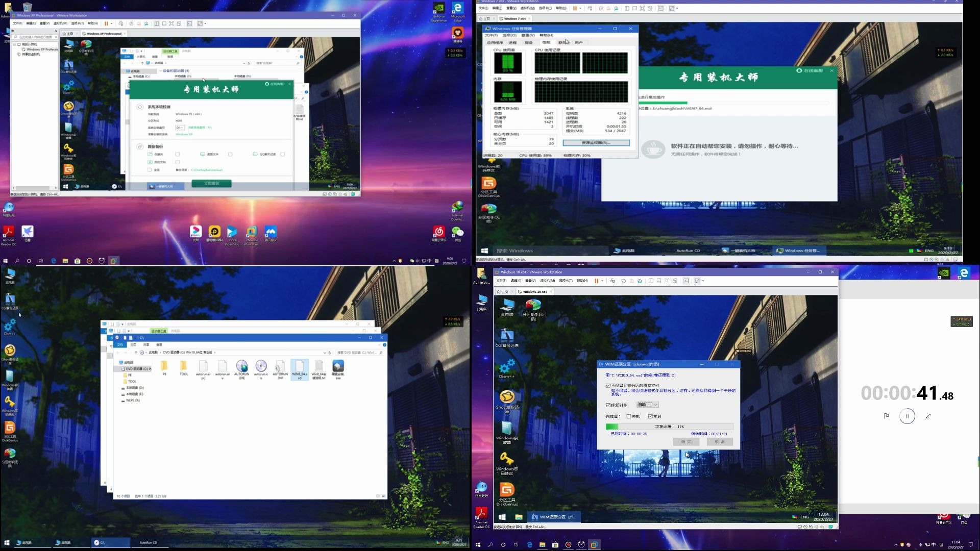
Task: Open pause dropdown arrow in Windows 7 x64 VMware toolbar
Action: point(581,8)
